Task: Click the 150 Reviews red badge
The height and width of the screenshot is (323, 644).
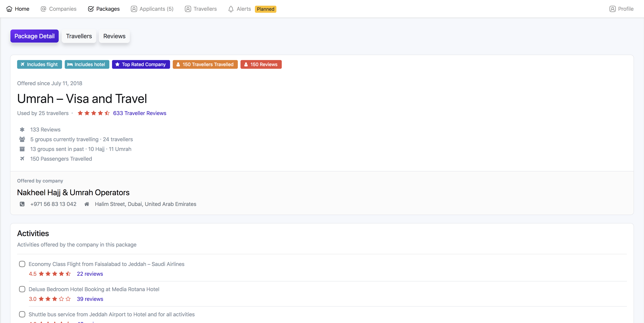Action: coord(261,65)
